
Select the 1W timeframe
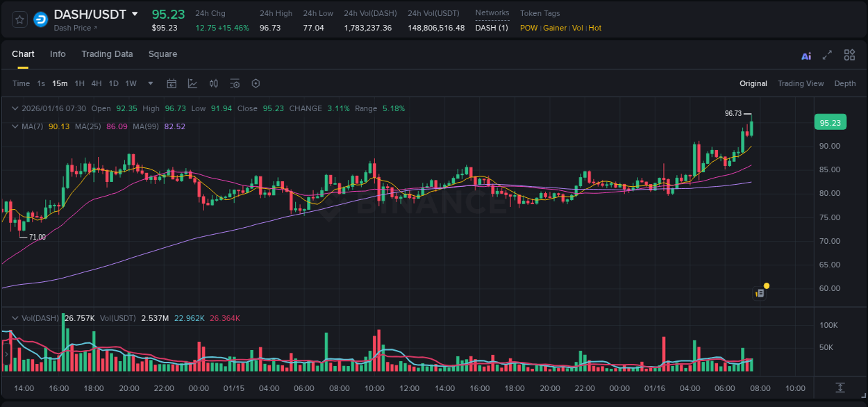131,83
